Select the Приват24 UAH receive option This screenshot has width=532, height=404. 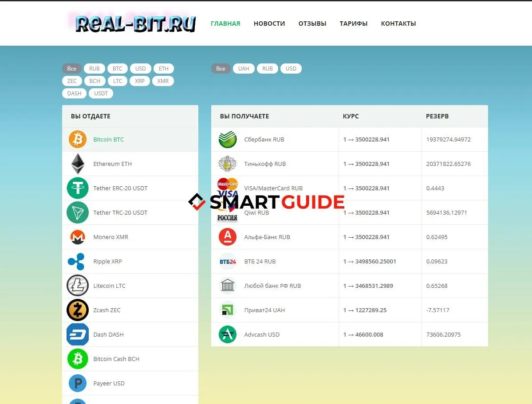[x=264, y=310]
